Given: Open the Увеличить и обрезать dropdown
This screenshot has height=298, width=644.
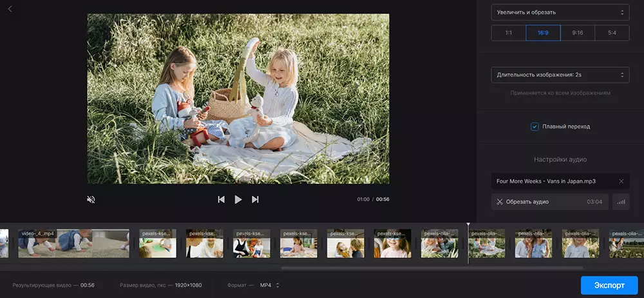Looking at the screenshot, I should (x=560, y=12).
